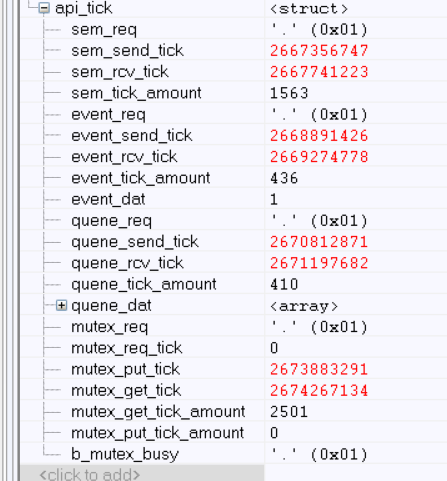Click the mutex_req value '.' (0x01)
Image resolution: width=447 pixels, height=481 pixels.
[319, 327]
